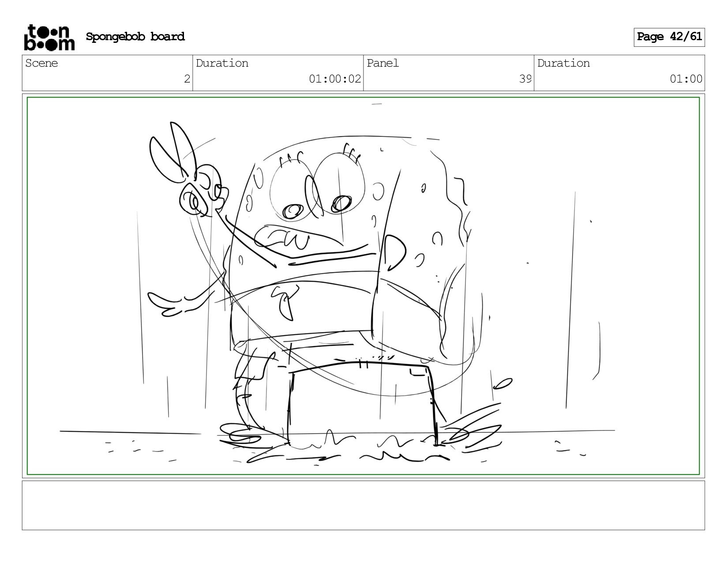Click the empty notes box below the panel

click(364, 505)
